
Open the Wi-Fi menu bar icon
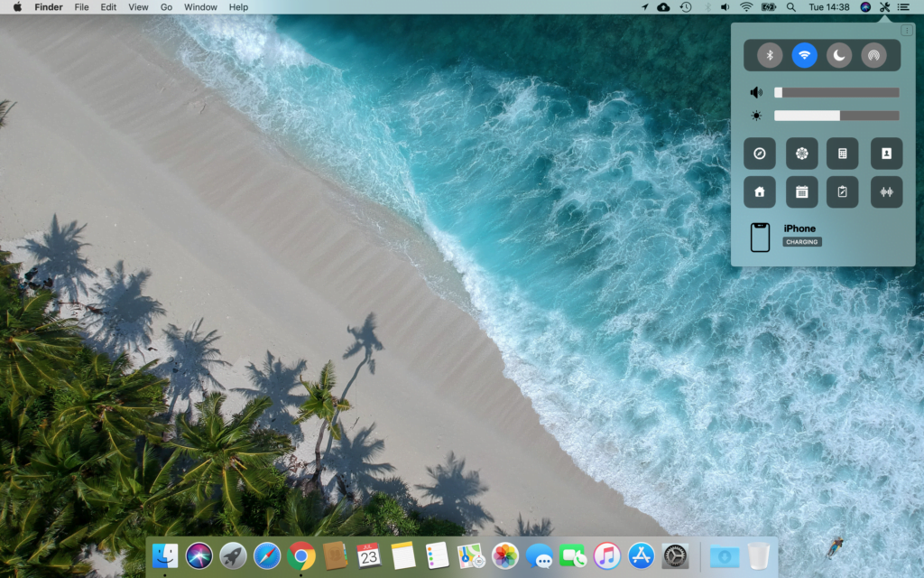click(x=746, y=7)
